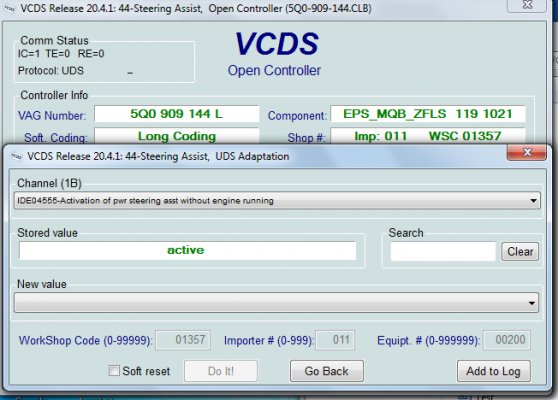Image resolution: width=558 pixels, height=400 pixels.
Task: Open the Channel (1B) dropdown list
Action: pyautogui.click(x=277, y=200)
